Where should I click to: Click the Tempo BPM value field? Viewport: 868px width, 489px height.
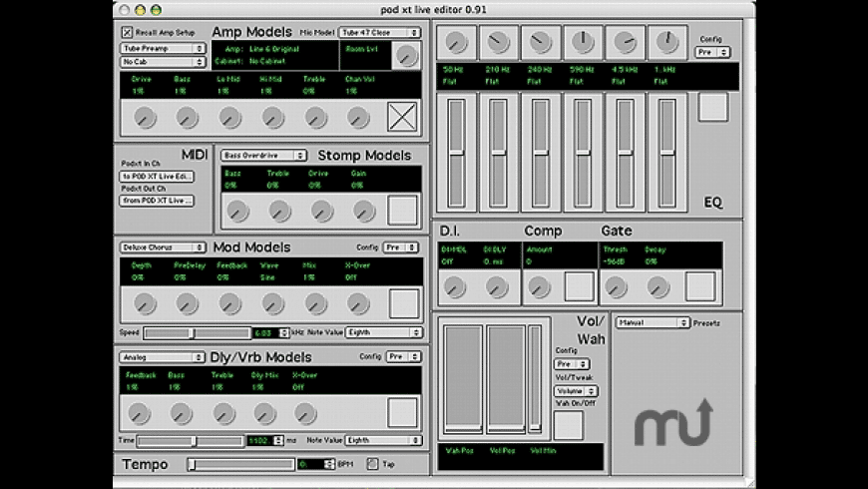click(310, 464)
